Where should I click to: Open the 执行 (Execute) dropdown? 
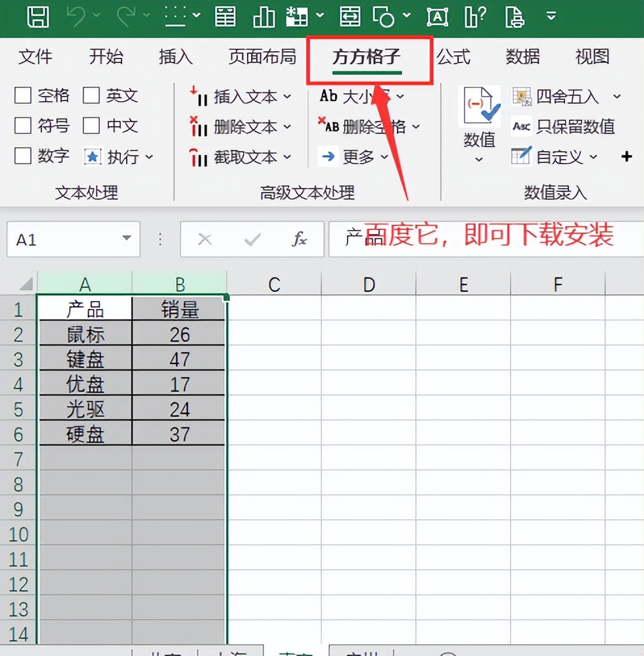pyautogui.click(x=129, y=156)
